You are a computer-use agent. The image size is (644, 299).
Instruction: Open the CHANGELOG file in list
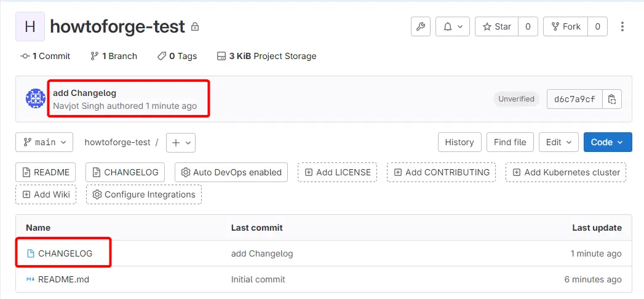coord(65,253)
